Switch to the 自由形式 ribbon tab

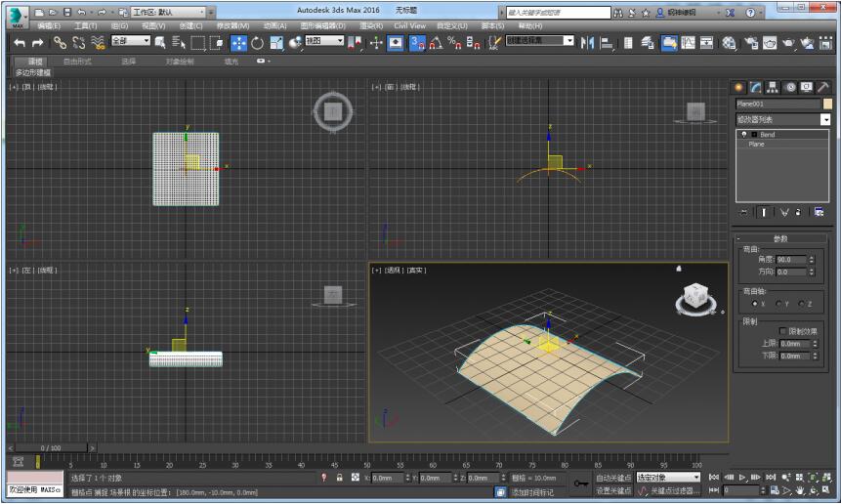click(77, 61)
